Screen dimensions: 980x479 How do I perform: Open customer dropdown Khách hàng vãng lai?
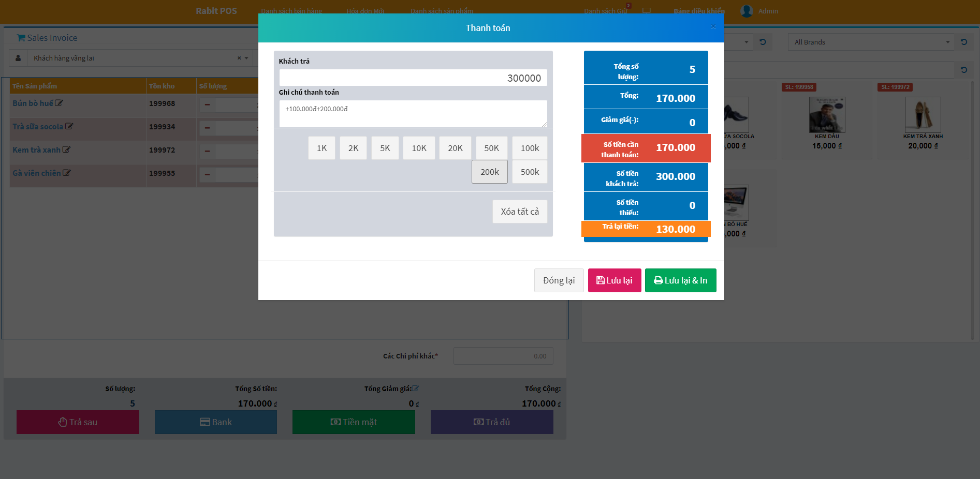tap(140, 58)
